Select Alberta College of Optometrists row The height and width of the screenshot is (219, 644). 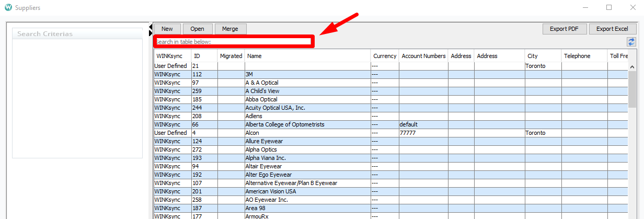click(x=391, y=124)
